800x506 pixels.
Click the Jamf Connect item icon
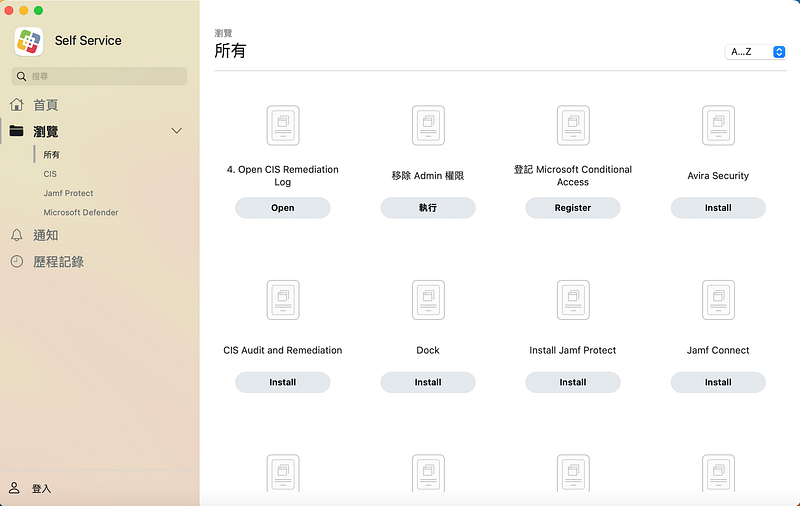718,300
